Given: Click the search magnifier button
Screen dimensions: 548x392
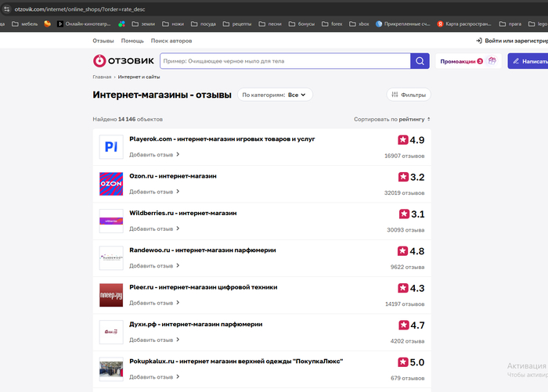Looking at the screenshot, I should tap(420, 61).
